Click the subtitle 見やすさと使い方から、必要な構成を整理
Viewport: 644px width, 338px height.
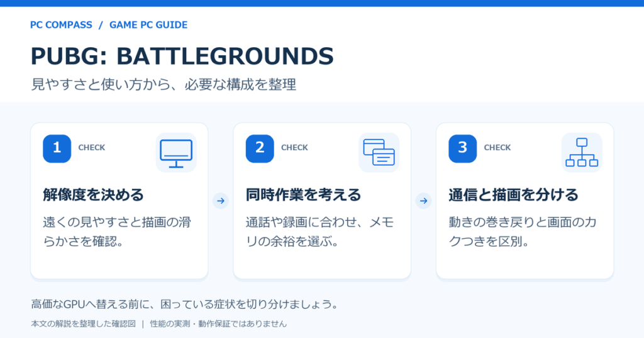[x=164, y=84]
